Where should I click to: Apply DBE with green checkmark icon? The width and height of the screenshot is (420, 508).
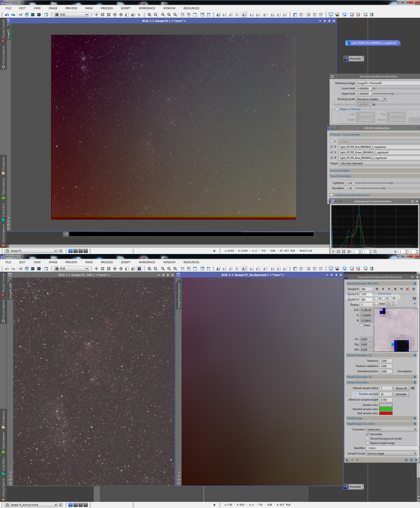click(x=352, y=460)
